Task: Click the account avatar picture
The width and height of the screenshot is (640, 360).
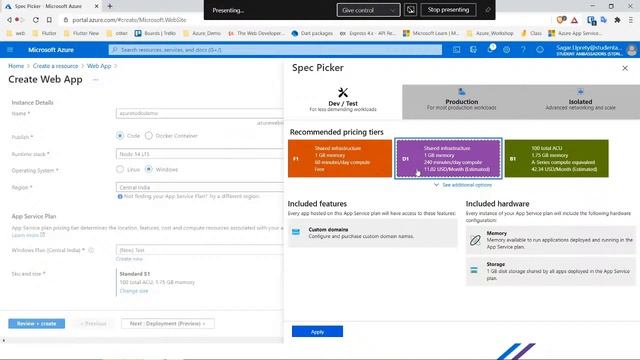Action: (631, 50)
